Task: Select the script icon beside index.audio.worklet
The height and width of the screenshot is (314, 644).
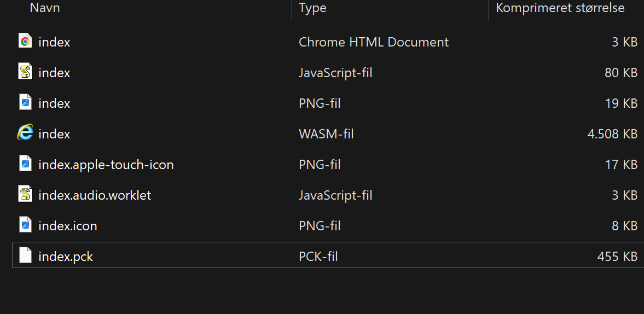Action: coord(25,194)
